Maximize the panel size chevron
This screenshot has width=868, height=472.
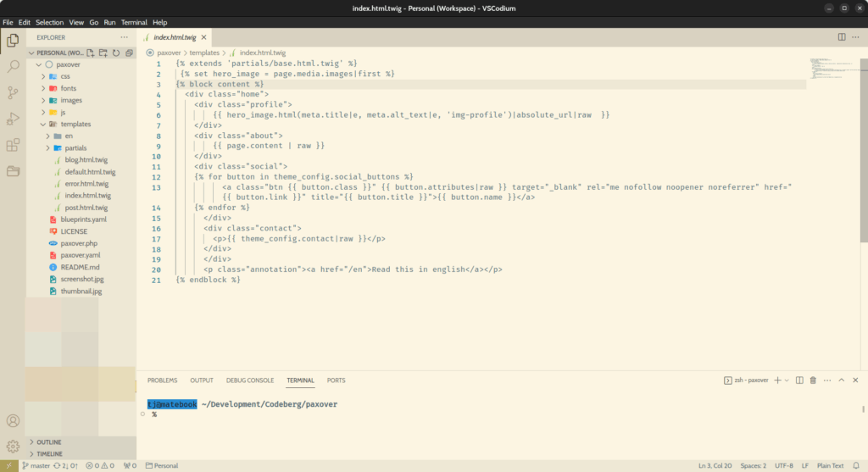pyautogui.click(x=842, y=380)
